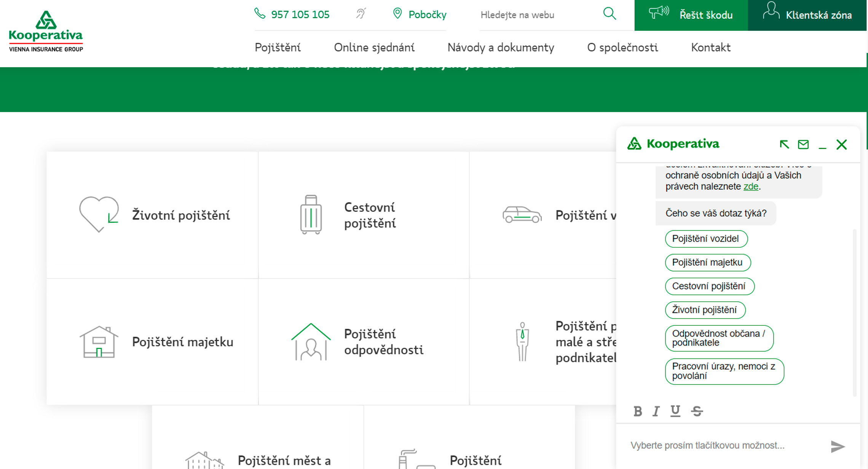This screenshot has width=868, height=469.
Task: Click the send message arrow icon
Action: coord(838,447)
